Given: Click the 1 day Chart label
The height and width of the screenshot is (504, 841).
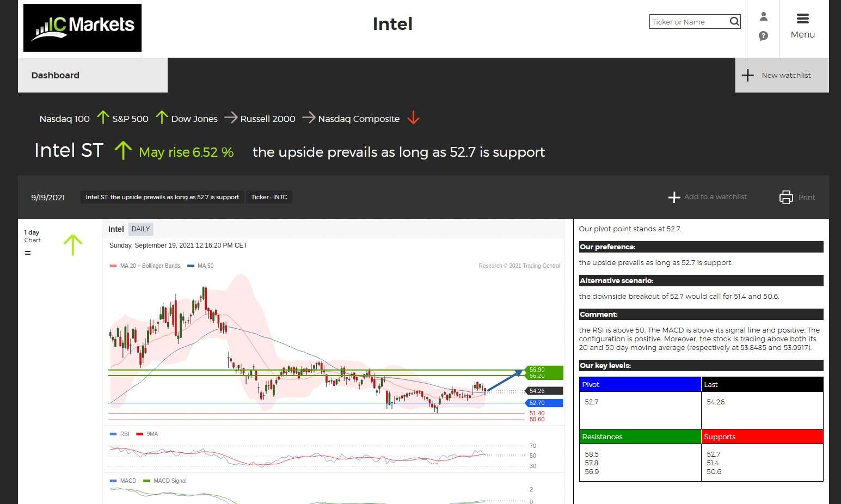Looking at the screenshot, I should [x=32, y=236].
